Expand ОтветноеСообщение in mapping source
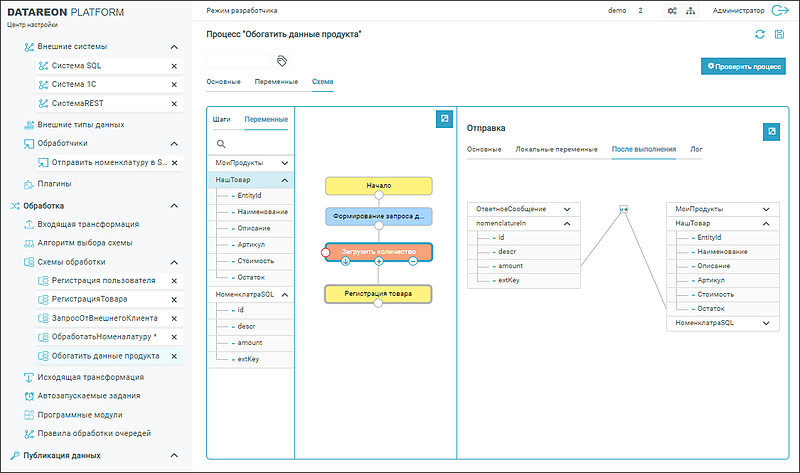This screenshot has height=473, width=800. point(567,209)
